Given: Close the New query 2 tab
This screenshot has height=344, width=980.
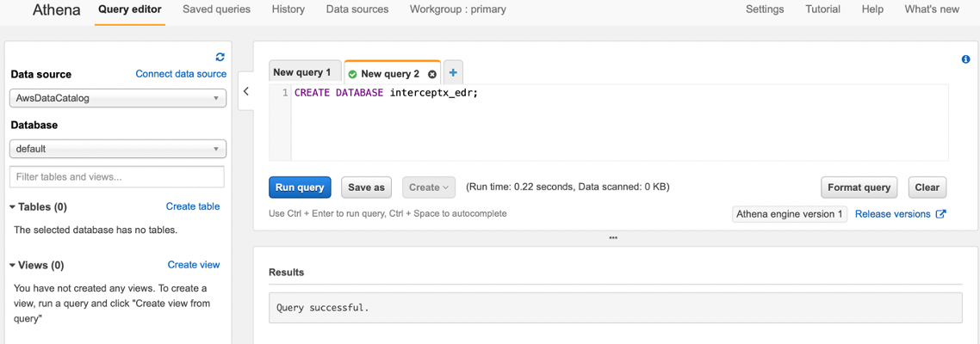Looking at the screenshot, I should (432, 74).
